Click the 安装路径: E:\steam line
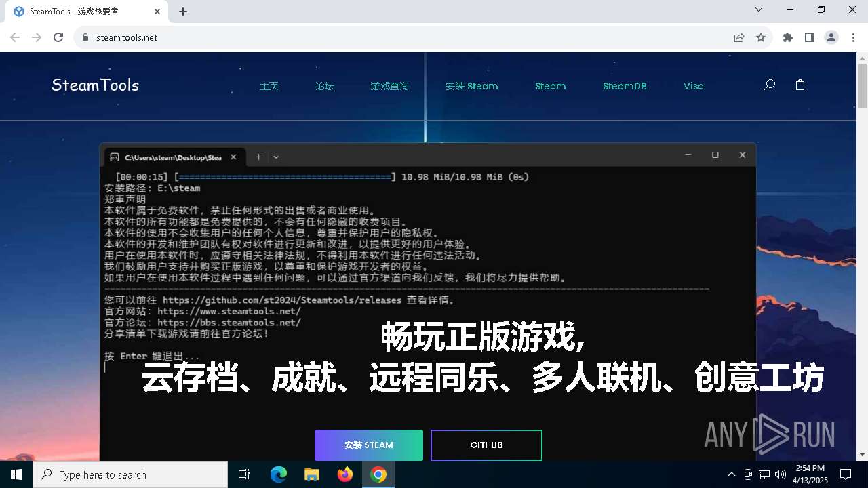The image size is (868, 488). tap(153, 188)
